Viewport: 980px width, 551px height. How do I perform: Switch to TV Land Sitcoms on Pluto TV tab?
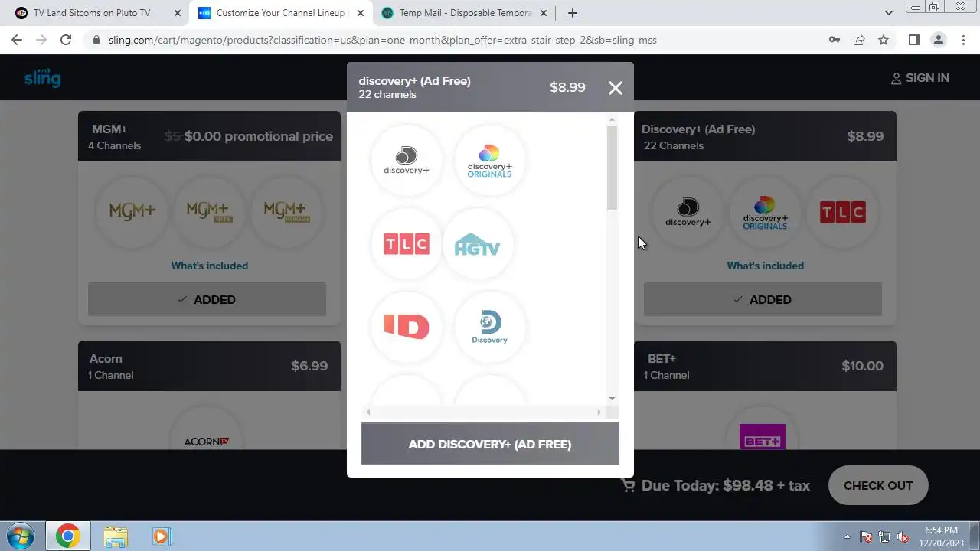point(92,13)
